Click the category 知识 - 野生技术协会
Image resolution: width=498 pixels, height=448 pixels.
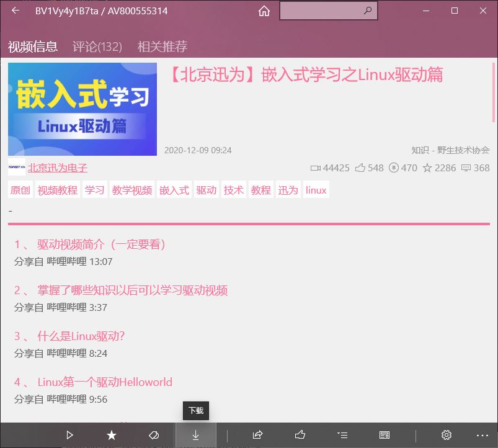click(450, 150)
